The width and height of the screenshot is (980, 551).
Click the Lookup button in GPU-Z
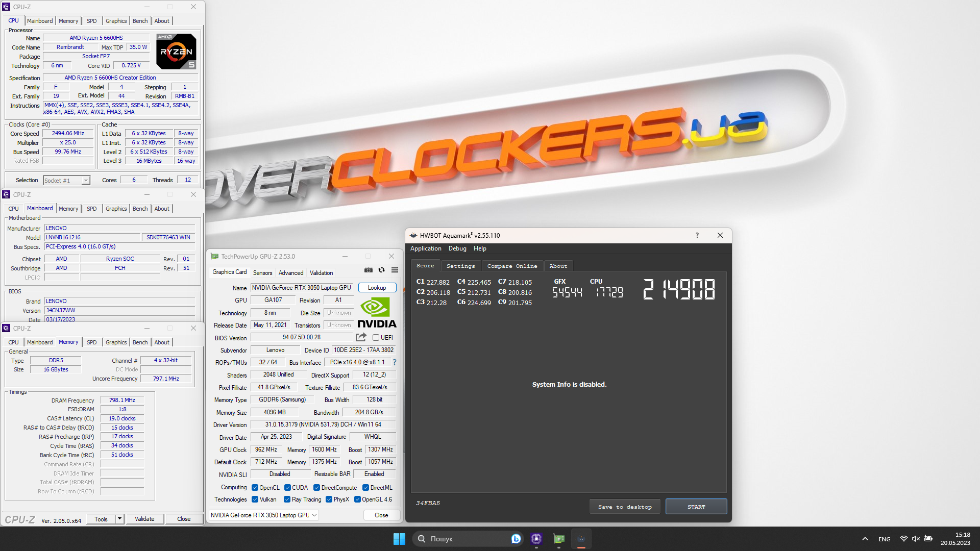coord(377,288)
